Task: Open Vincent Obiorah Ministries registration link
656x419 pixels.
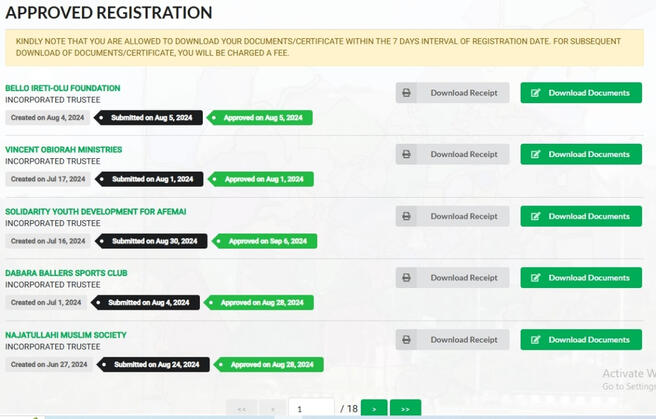Action: point(64,149)
